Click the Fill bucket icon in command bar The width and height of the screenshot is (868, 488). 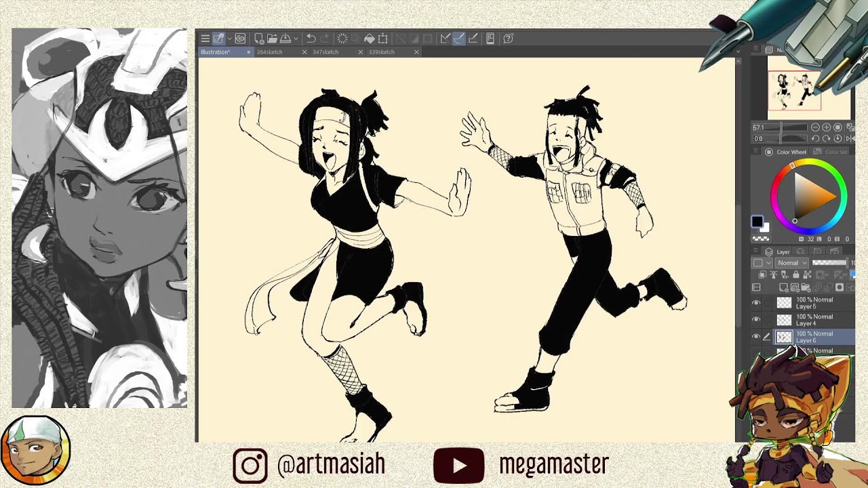pyautogui.click(x=370, y=39)
